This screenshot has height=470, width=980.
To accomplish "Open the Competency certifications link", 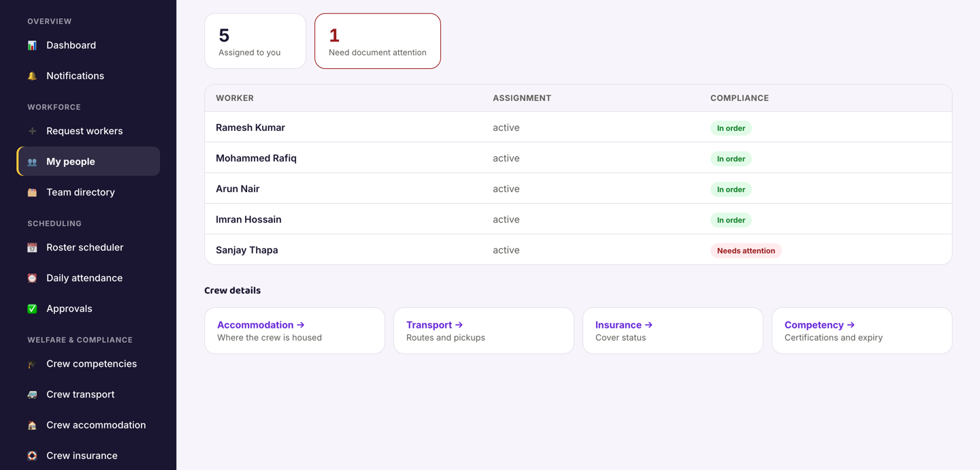I will (862, 330).
